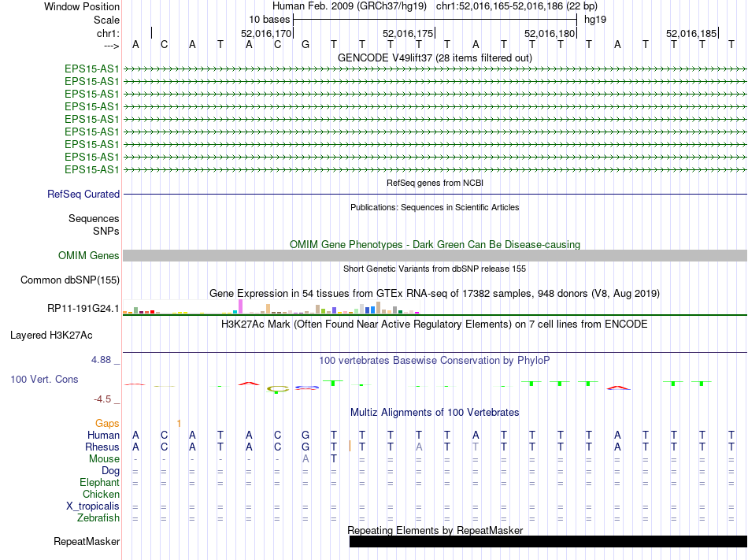748x560 pixels.
Task: Click the Dog alignment row label
Action: (x=110, y=471)
